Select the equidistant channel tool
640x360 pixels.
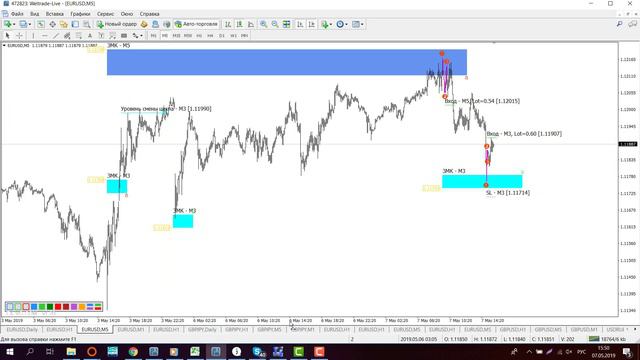pos(67,36)
